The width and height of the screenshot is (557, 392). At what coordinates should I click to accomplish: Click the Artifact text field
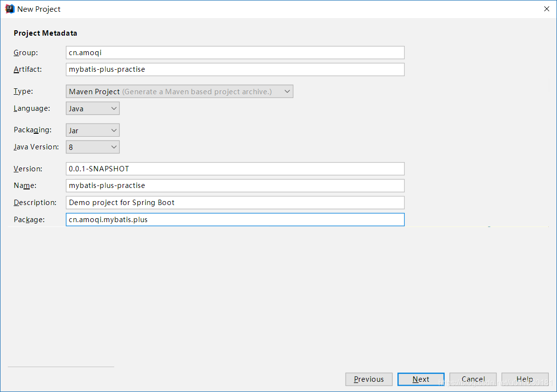(x=235, y=69)
